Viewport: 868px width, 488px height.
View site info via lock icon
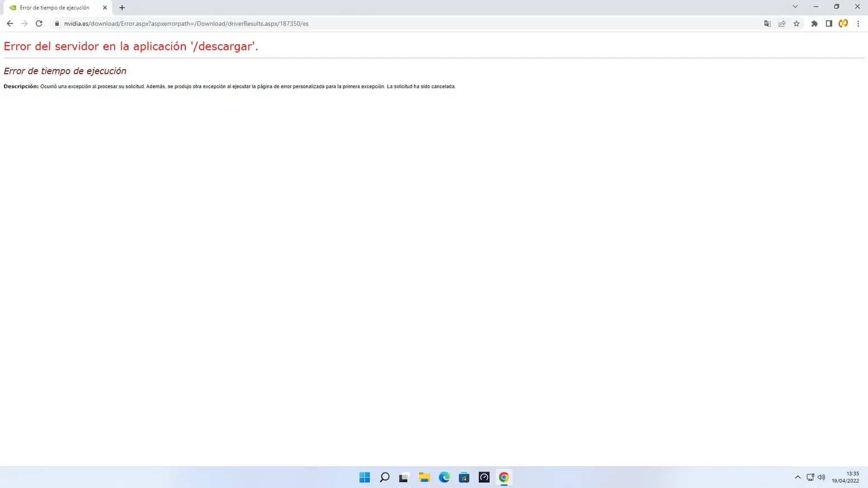(57, 23)
